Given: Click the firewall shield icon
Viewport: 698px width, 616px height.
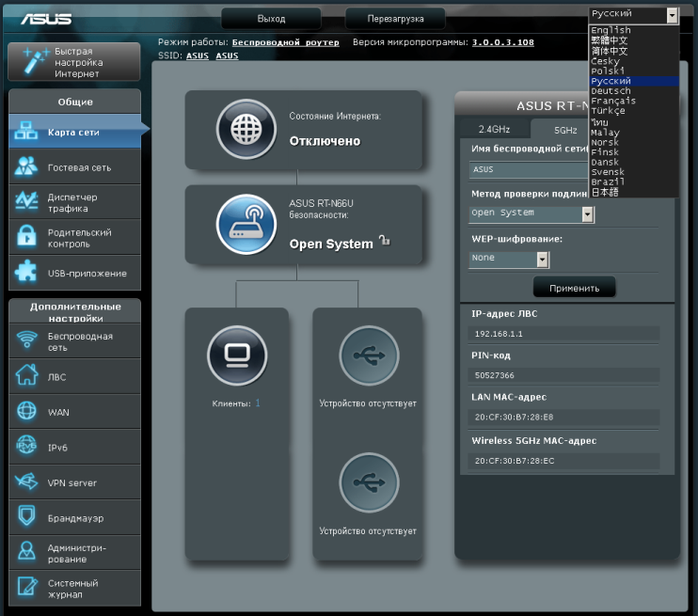Looking at the screenshot, I should [26, 515].
